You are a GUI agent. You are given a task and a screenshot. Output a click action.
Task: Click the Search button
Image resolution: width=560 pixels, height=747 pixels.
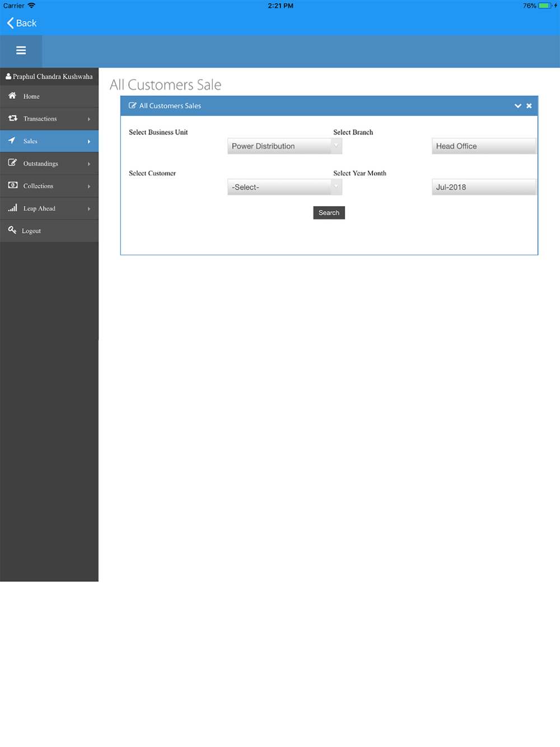pyautogui.click(x=329, y=213)
